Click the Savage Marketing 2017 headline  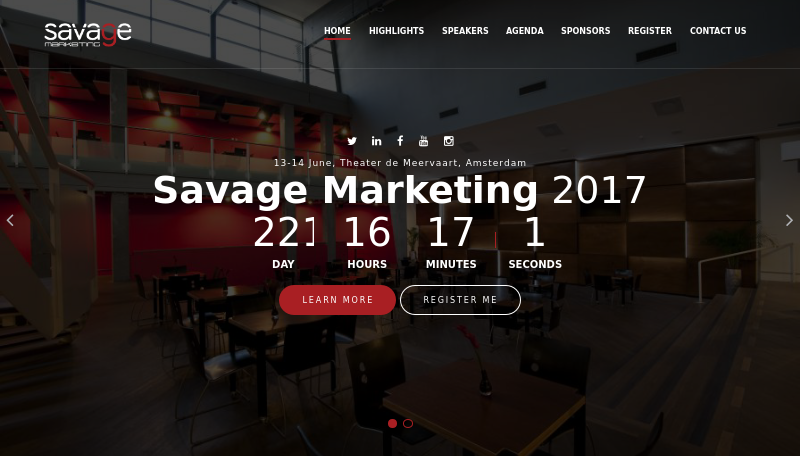coord(400,190)
